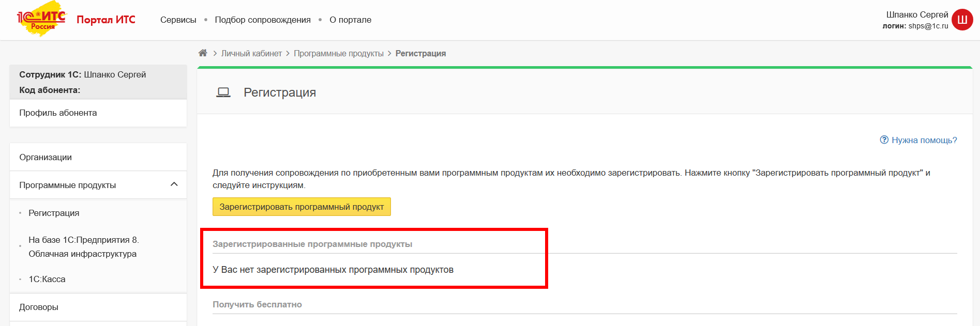This screenshot has height=326, width=980.
Task: Click the 1C:ИТС Россия logo
Action: [x=42, y=20]
